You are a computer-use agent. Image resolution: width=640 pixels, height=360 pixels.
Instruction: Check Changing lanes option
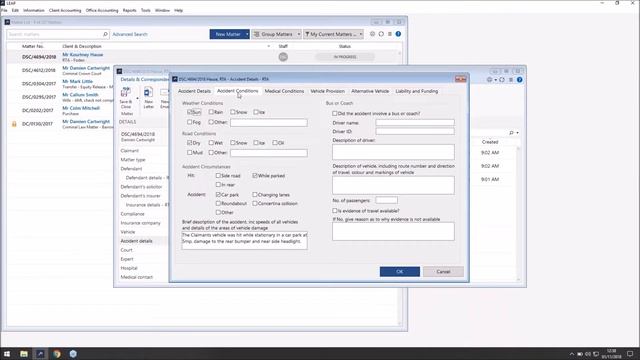point(255,195)
